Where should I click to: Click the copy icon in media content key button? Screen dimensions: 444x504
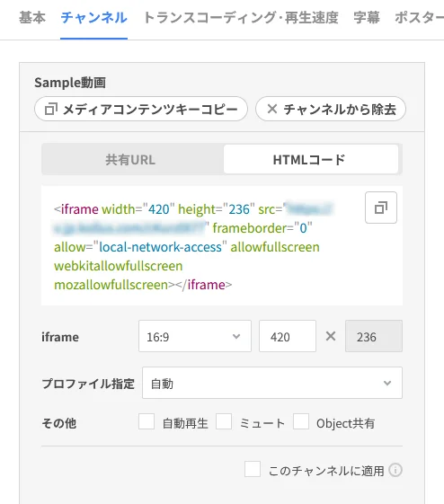coord(51,109)
